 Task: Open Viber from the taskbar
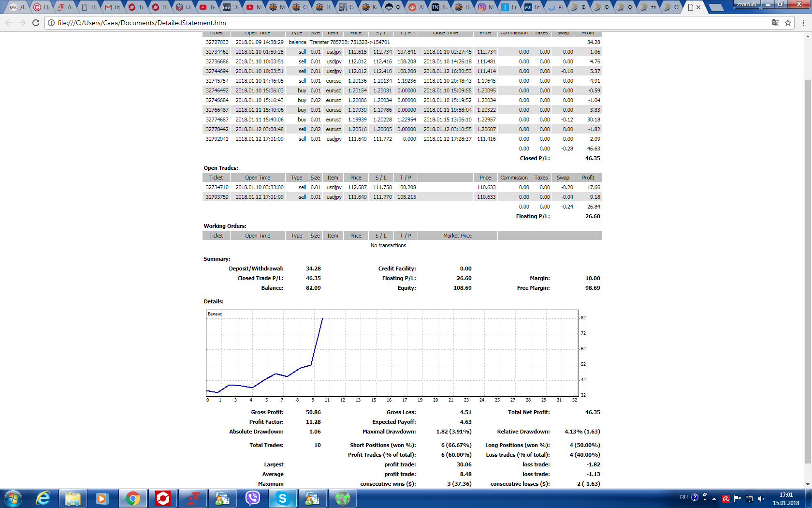pyautogui.click(x=253, y=498)
